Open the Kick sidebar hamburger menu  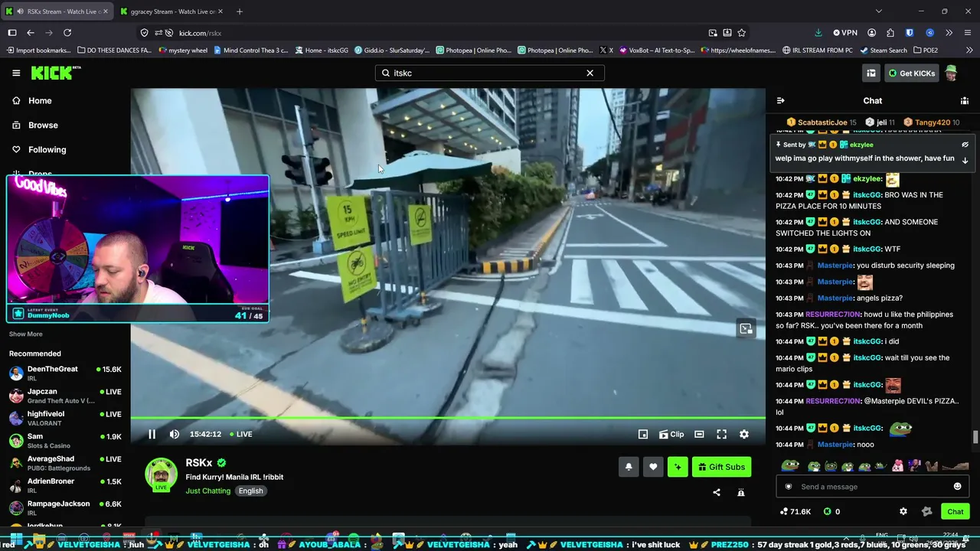point(16,73)
